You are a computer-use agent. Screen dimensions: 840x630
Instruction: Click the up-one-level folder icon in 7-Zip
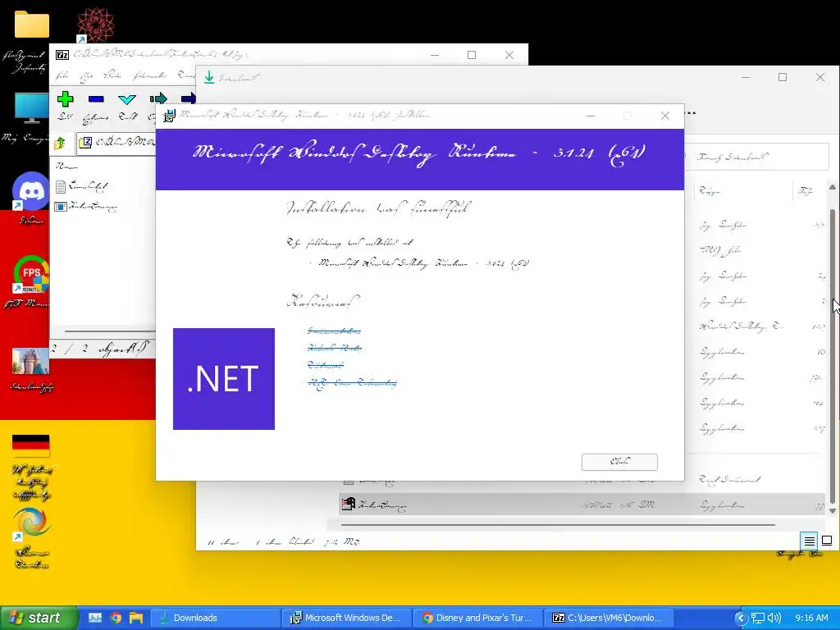coord(60,143)
